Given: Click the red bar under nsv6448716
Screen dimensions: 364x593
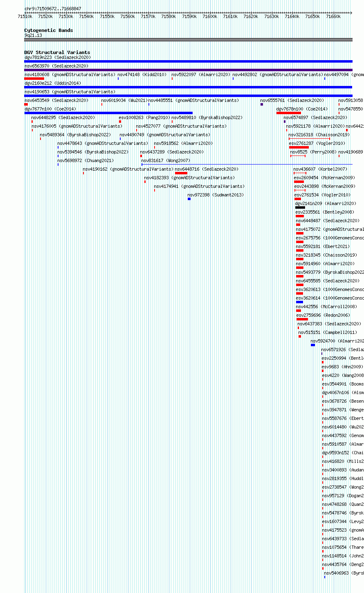Looking at the screenshot, I should point(181,173).
